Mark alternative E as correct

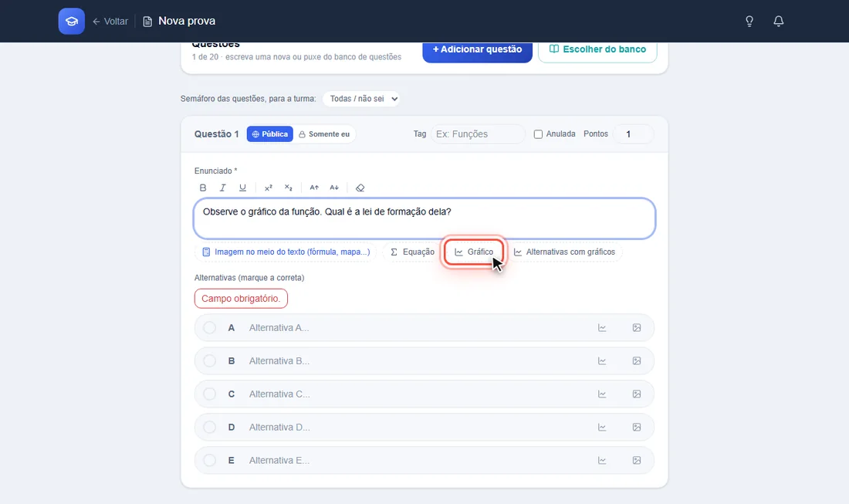click(209, 461)
